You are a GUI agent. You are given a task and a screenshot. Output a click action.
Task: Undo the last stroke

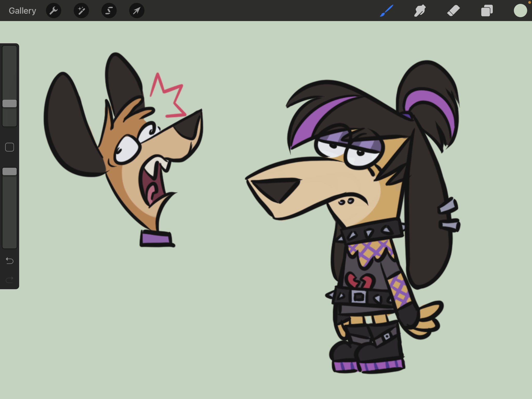tap(10, 261)
